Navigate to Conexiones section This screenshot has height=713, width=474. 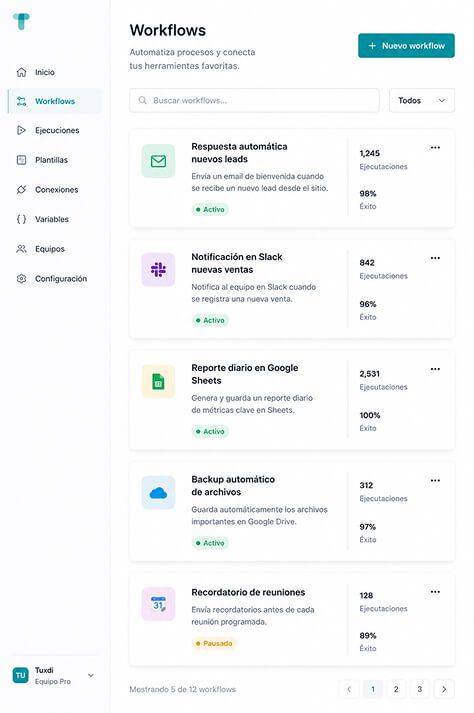click(x=55, y=190)
